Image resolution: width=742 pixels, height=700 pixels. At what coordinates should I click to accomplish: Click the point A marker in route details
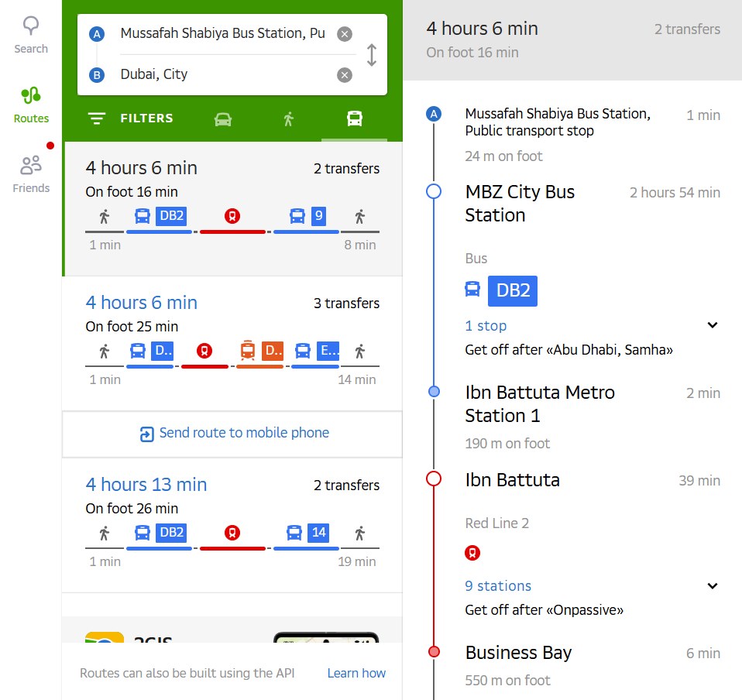pos(434,114)
